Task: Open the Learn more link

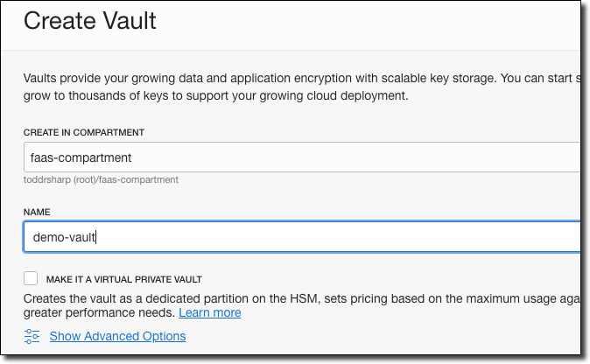Action: [210, 312]
